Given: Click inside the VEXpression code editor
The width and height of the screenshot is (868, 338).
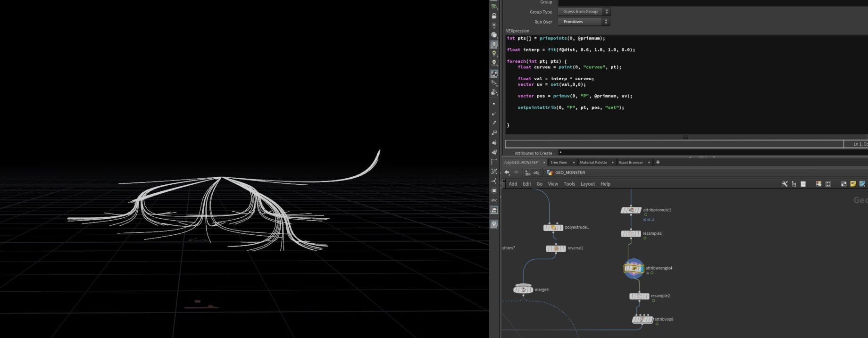Looking at the screenshot, I should click(686, 85).
